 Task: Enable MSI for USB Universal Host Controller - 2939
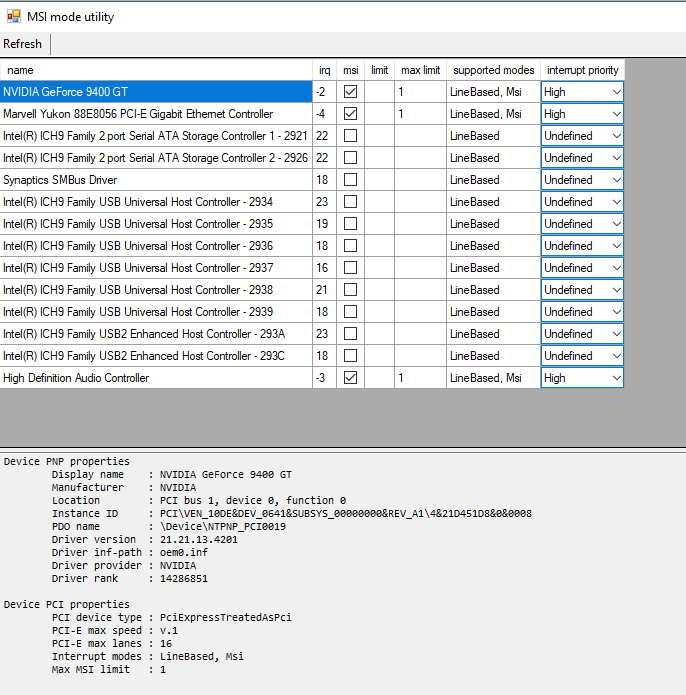pos(351,312)
